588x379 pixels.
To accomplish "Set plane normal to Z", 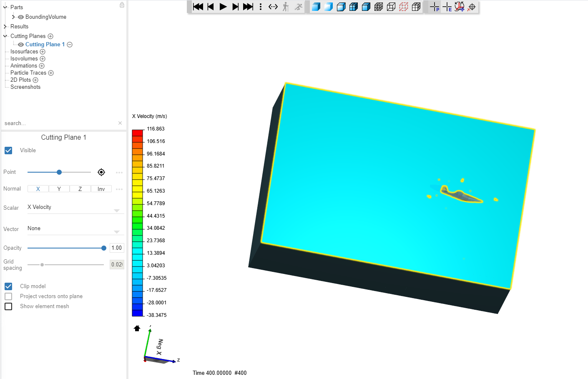I will point(80,189).
